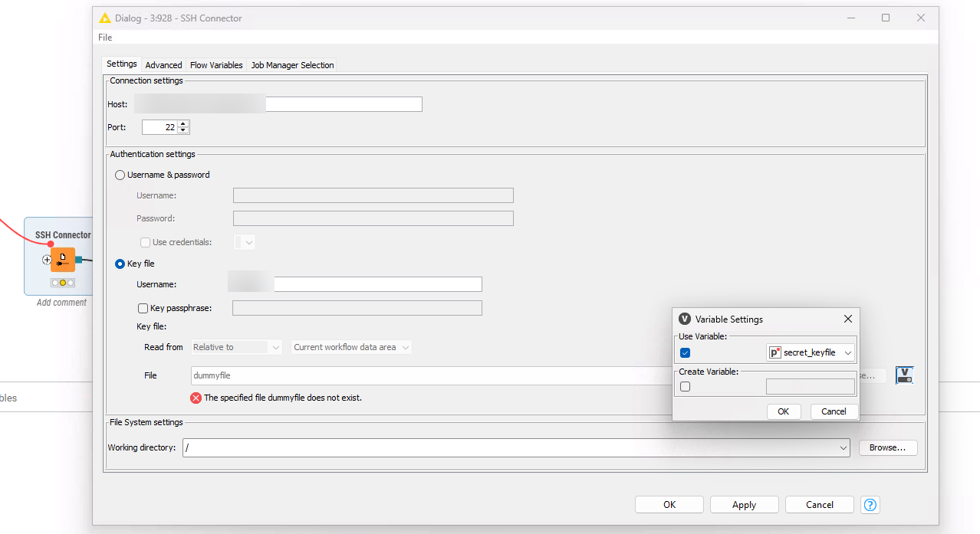
Task: Close the Variable Settings popup with X
Action: (x=847, y=319)
